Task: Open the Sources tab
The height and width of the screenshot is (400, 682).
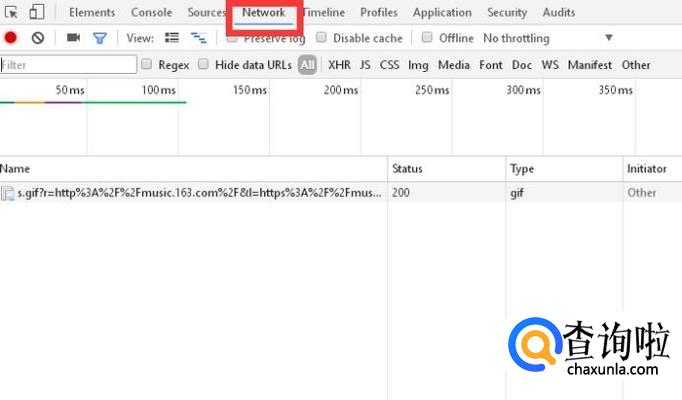Action: tap(207, 13)
